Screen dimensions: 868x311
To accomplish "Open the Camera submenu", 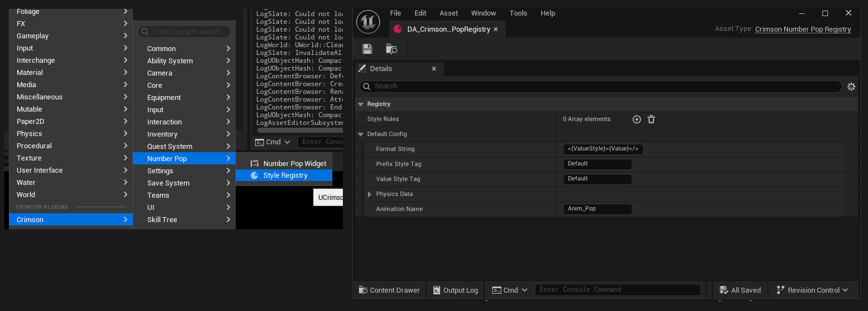I will [184, 73].
